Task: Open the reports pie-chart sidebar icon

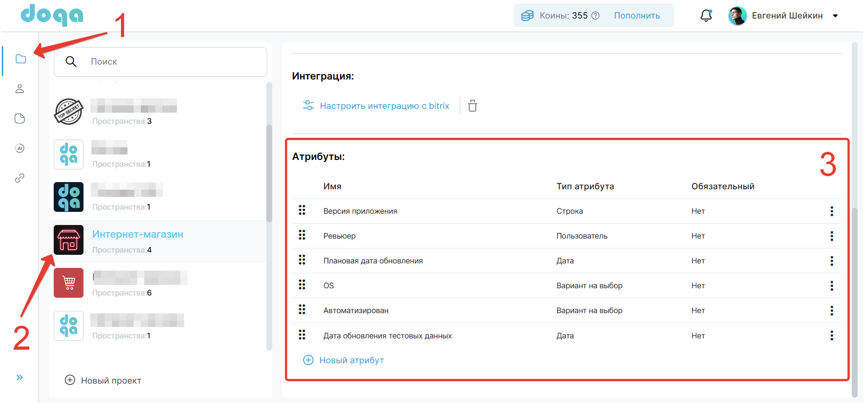Action: [x=20, y=118]
